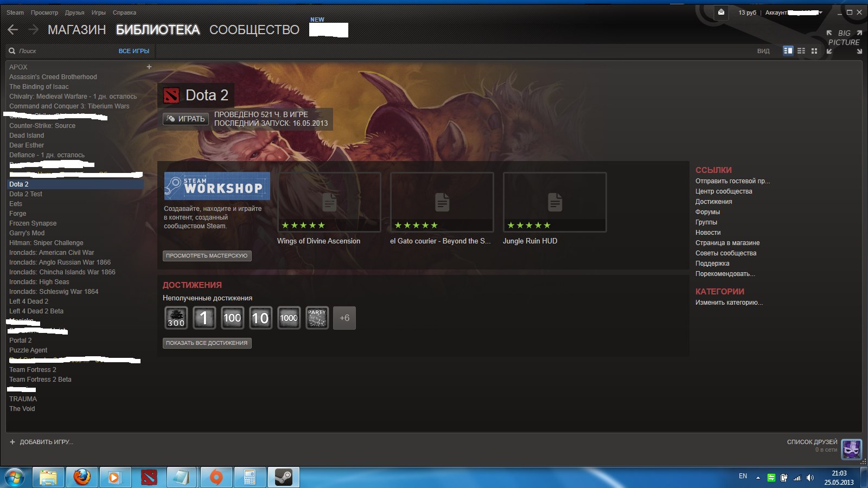This screenshot has height=488, width=868.
Task: Open media player taskbar icon
Action: point(114,477)
